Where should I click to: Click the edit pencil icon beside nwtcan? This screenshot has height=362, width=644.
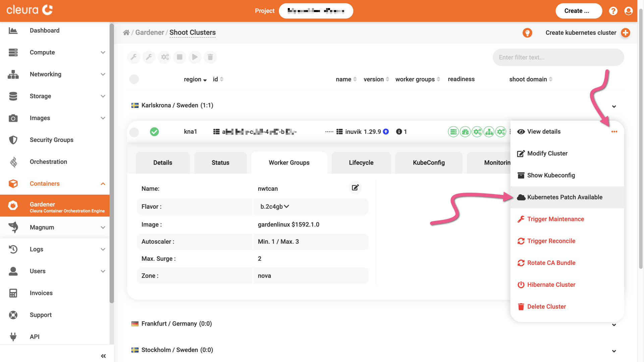tap(355, 188)
